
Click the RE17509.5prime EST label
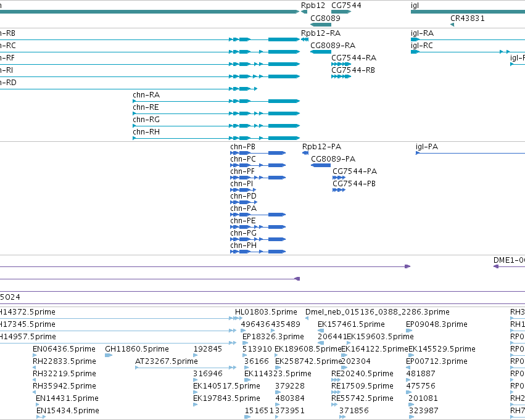[362, 386]
